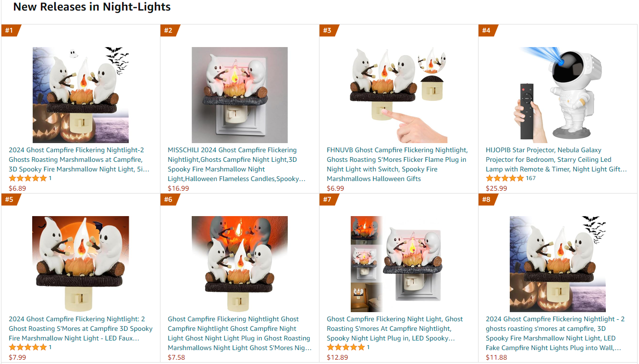639x364 pixels.
Task: Open the #8 product title link
Action: click(x=555, y=333)
